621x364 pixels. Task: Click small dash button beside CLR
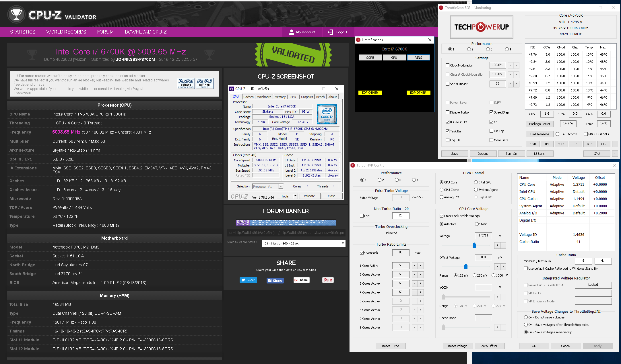[x=615, y=144]
